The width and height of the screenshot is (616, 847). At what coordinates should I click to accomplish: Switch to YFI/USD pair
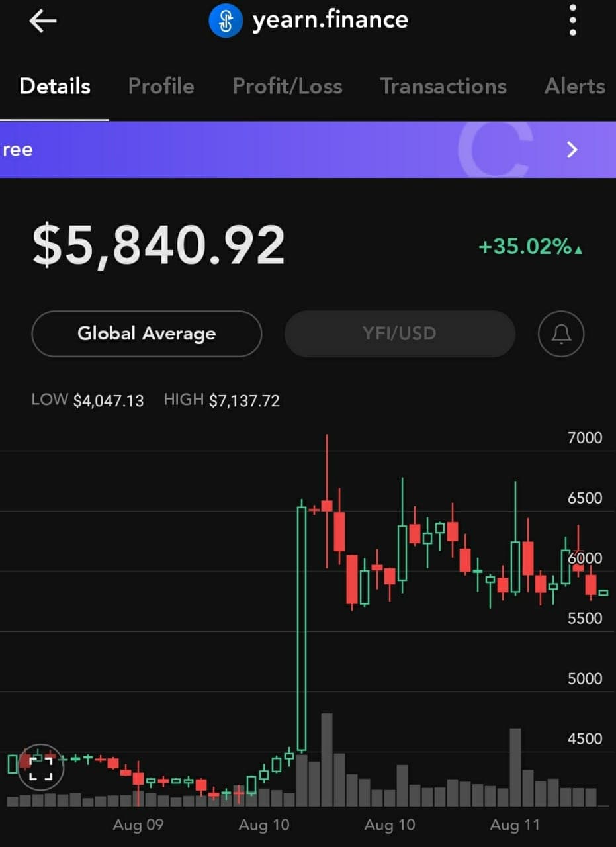[x=400, y=334]
